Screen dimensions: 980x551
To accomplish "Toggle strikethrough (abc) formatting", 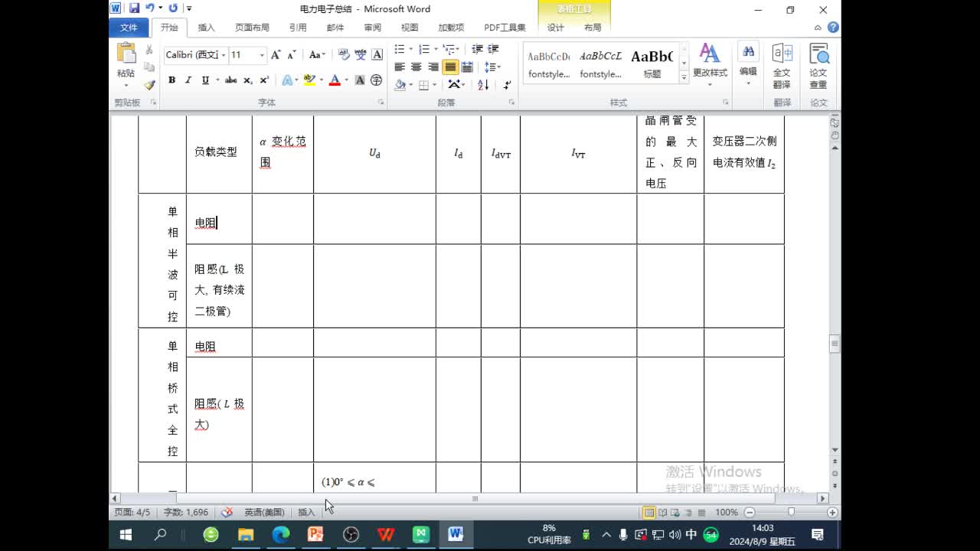I will coord(230,80).
